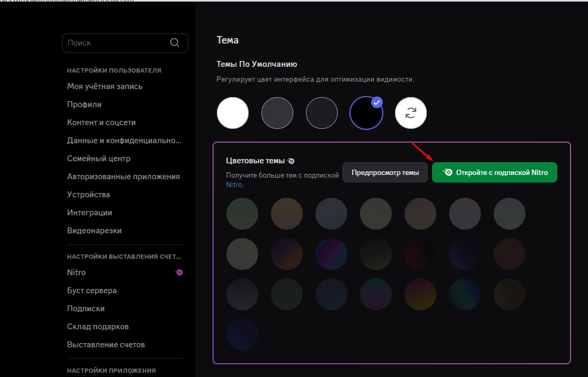Screen dimensions: 588x377
Task: Go to Профили section
Action: point(84,104)
